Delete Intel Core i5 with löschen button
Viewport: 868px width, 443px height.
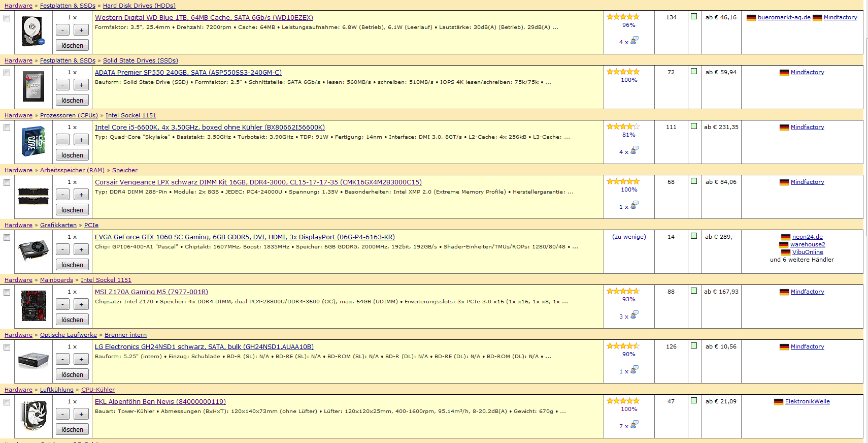tap(72, 155)
